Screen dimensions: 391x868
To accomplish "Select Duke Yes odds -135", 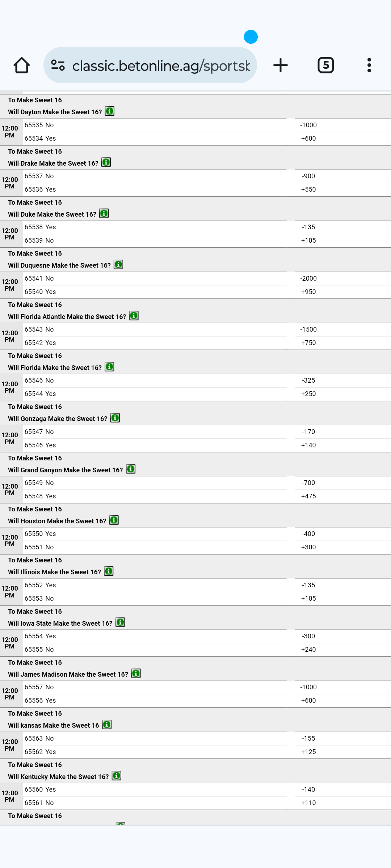I will tap(308, 227).
